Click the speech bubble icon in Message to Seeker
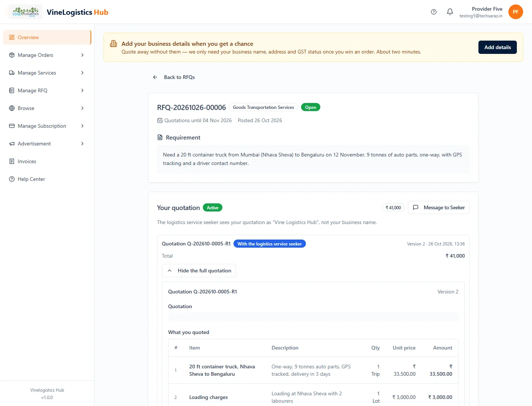Screen dimensions: 532x406 pyautogui.click(x=416, y=207)
